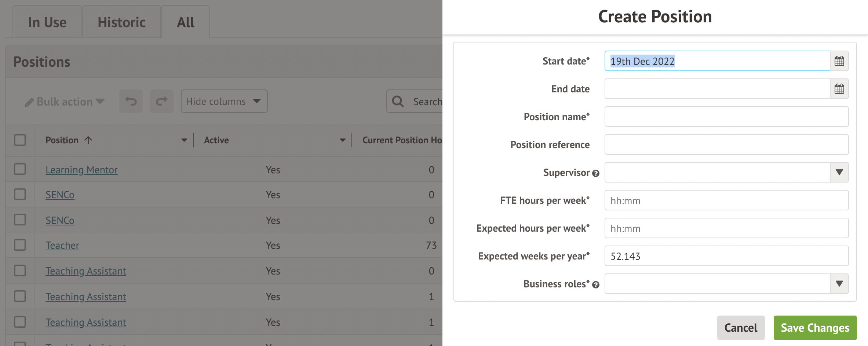Open the Start date calendar picker

coord(839,61)
